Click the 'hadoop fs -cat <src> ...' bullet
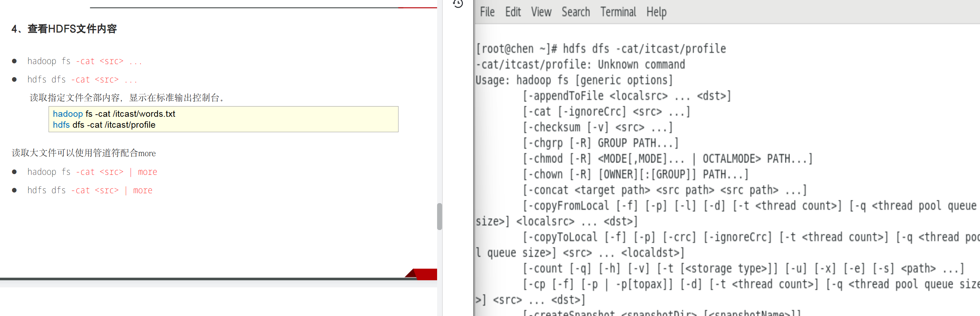Screen dimensions: 980x316 pos(85,61)
